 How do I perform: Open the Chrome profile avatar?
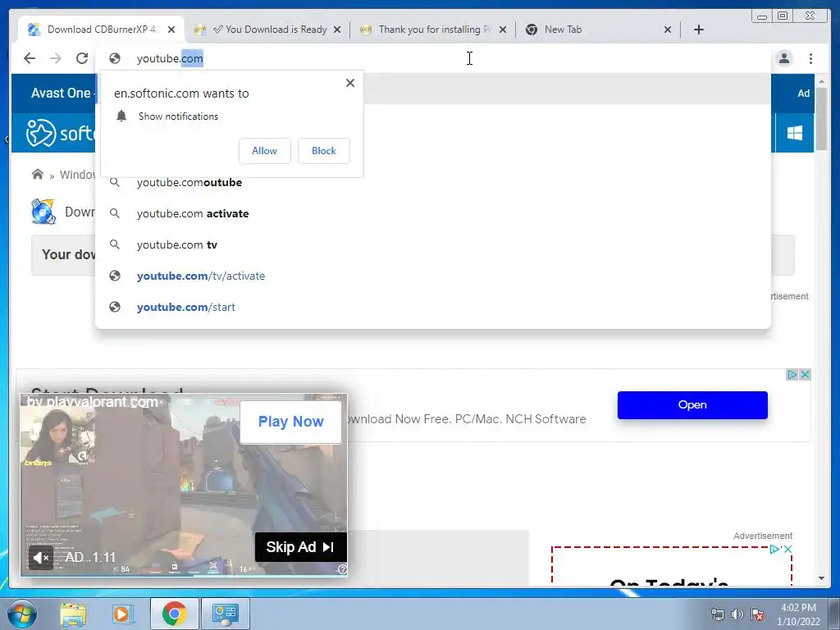point(784,58)
